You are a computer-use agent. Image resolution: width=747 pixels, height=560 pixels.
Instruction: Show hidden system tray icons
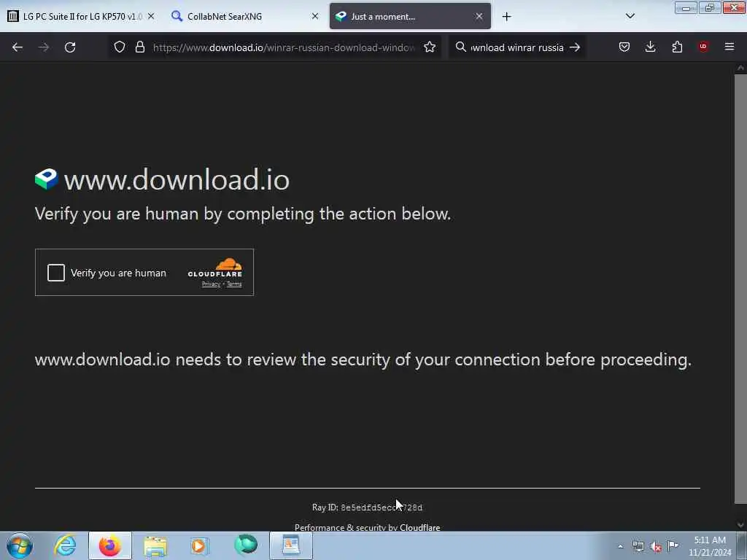[x=620, y=546]
